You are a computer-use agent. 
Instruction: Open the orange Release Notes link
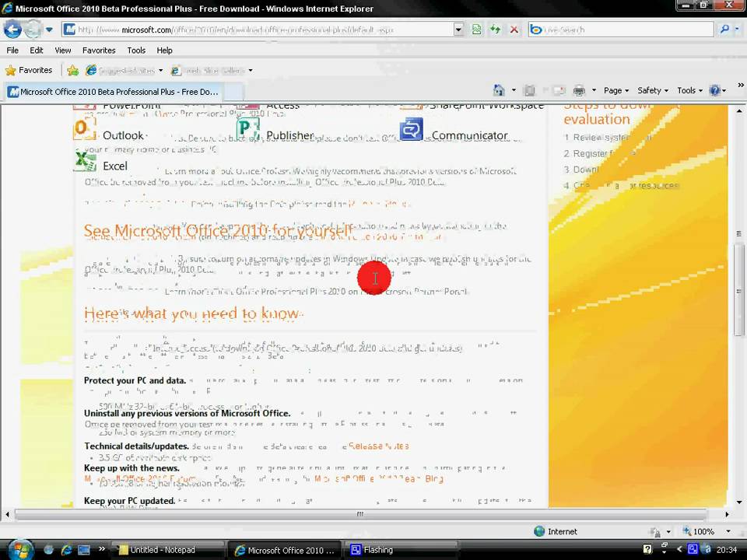pyautogui.click(x=378, y=446)
